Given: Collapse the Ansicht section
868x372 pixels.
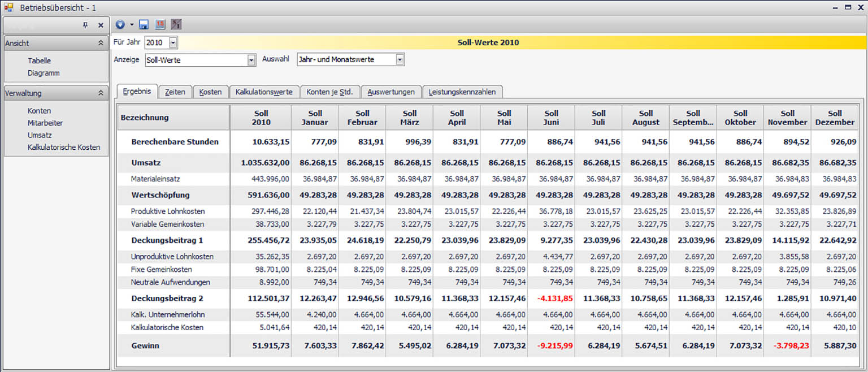Looking at the screenshot, I should (101, 43).
